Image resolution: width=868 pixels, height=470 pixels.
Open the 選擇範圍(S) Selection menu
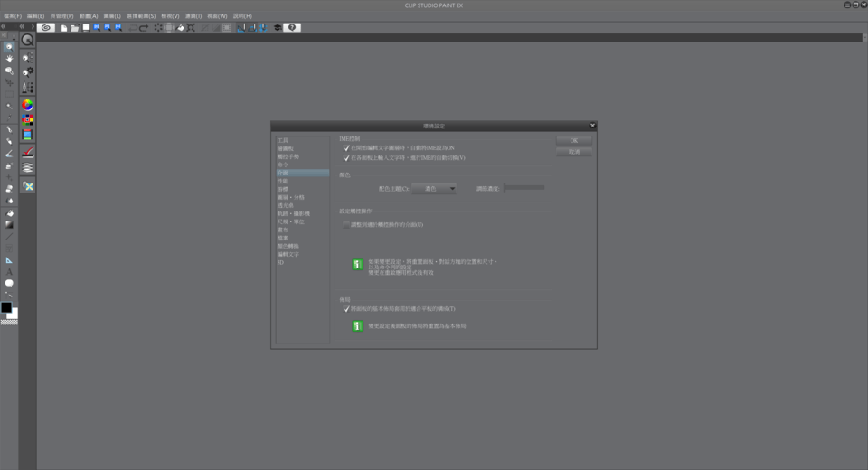coord(141,16)
